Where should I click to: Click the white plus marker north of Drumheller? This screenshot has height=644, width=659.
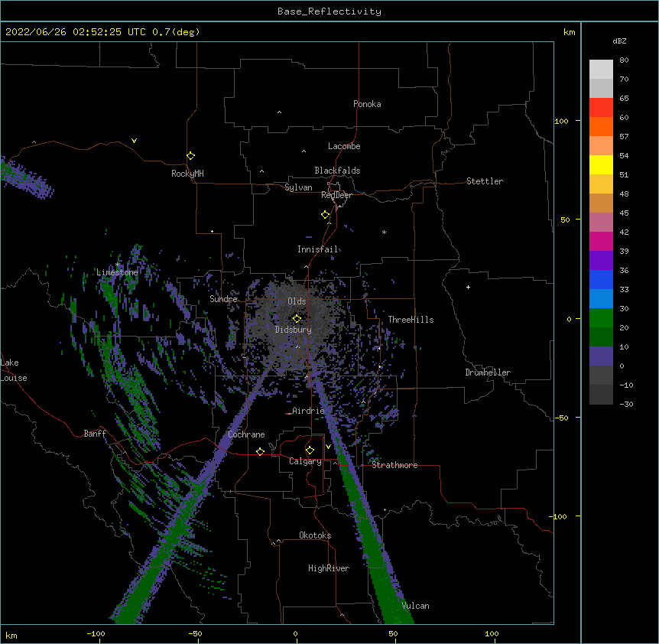[468, 287]
